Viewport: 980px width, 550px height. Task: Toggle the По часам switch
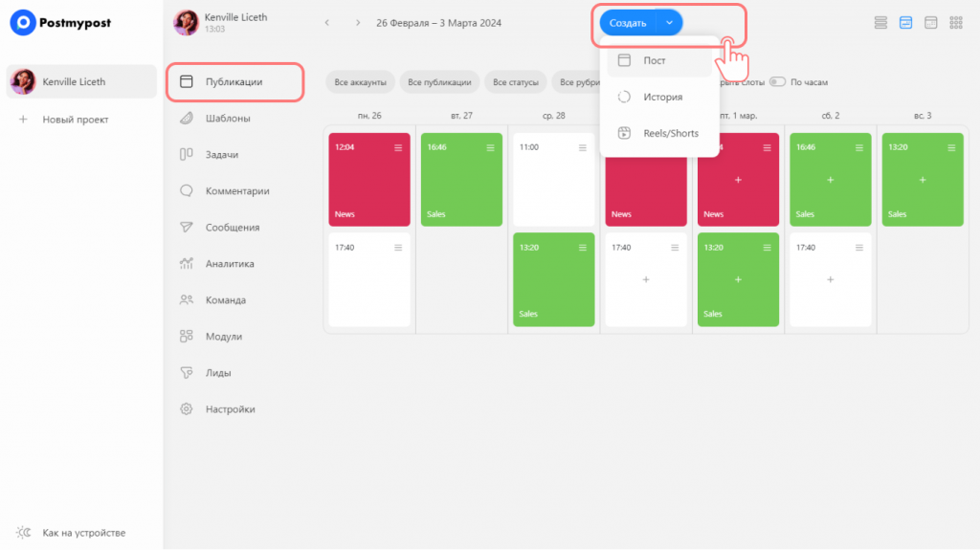pyautogui.click(x=777, y=82)
